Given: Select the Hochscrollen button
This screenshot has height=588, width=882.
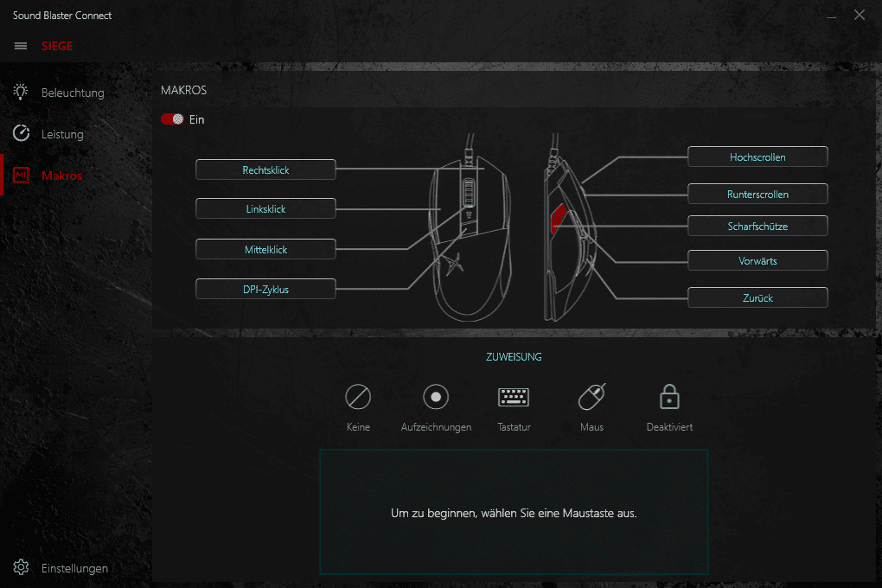Looking at the screenshot, I should (757, 157).
